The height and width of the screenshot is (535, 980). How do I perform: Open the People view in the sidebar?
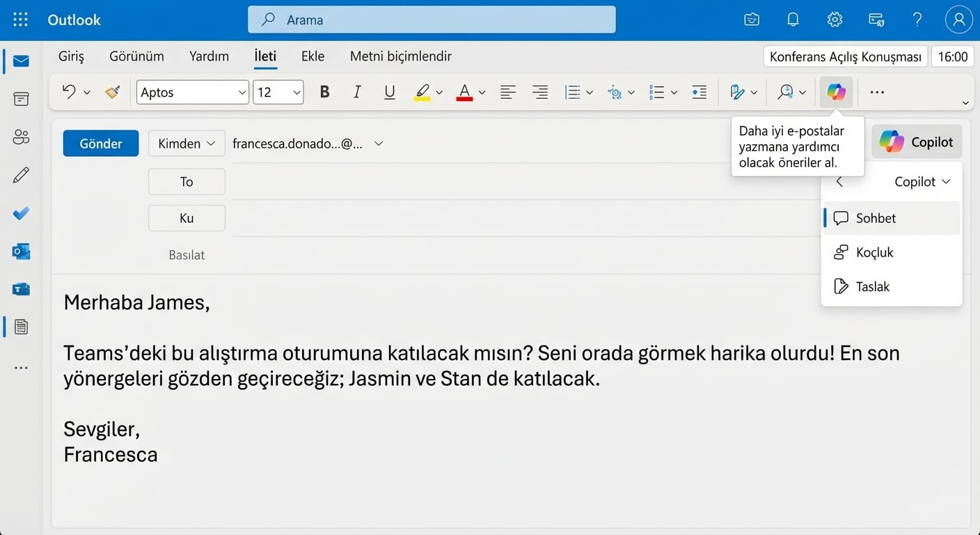coord(20,137)
